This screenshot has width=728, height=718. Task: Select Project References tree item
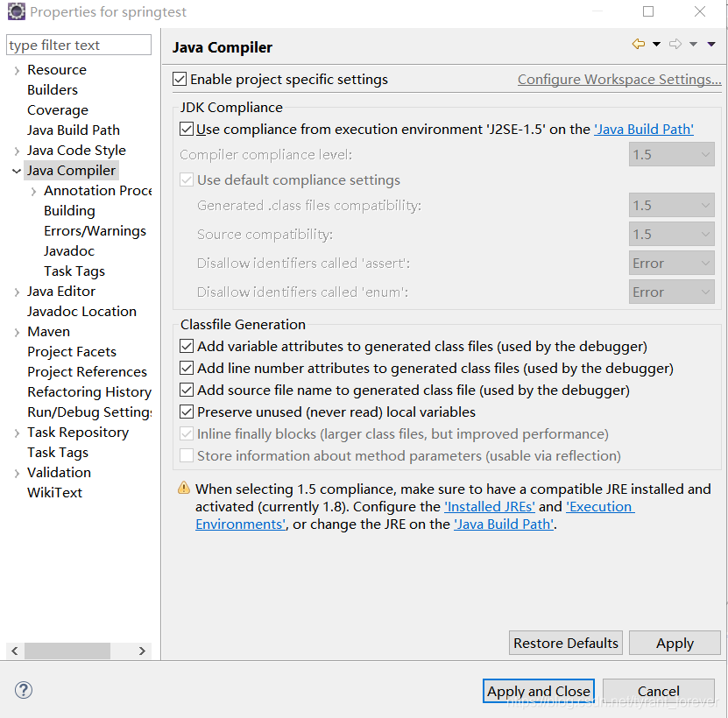point(87,372)
